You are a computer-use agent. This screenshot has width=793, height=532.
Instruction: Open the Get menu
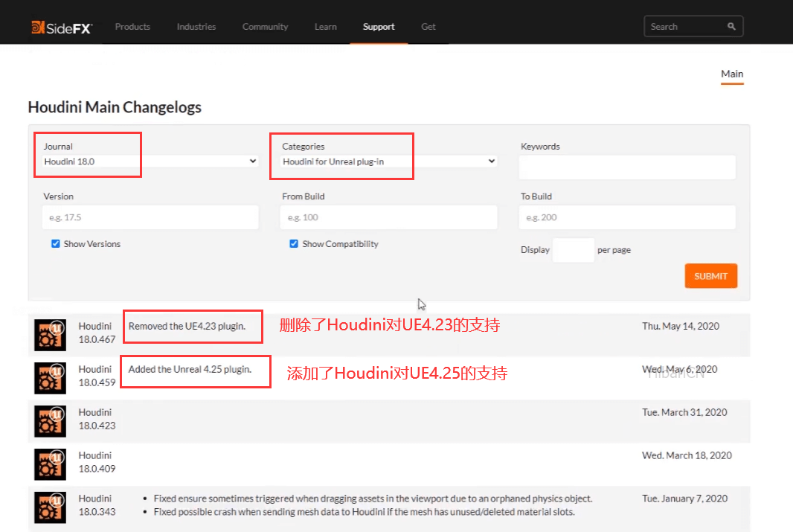coord(428,27)
